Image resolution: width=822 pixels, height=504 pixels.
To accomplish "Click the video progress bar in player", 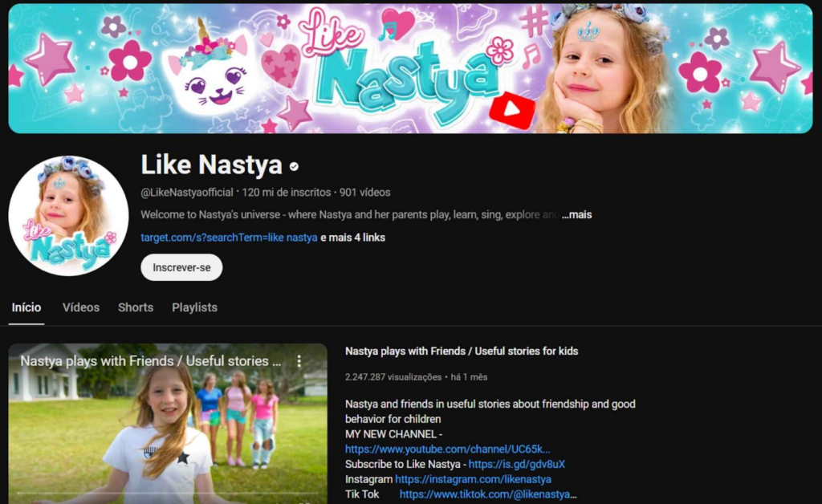I will [x=168, y=493].
